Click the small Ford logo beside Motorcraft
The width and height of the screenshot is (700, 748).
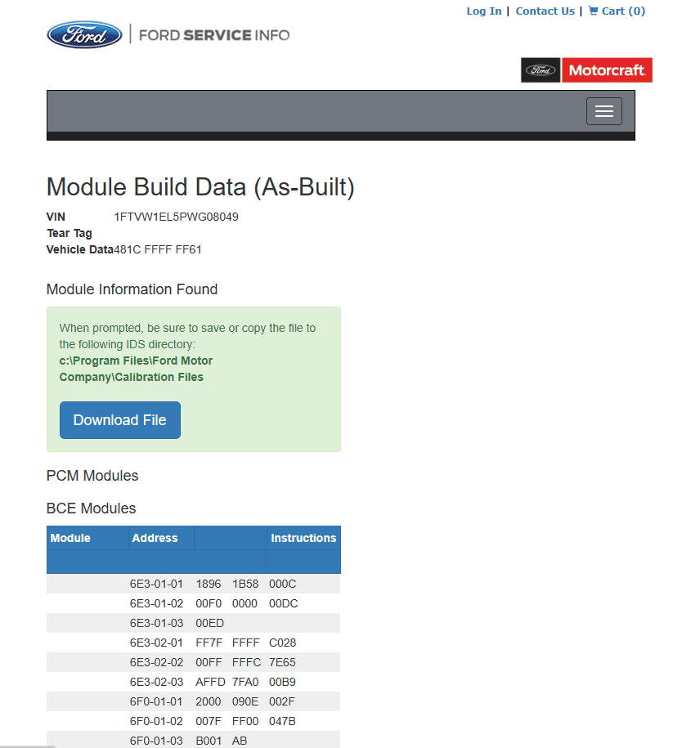(x=540, y=70)
